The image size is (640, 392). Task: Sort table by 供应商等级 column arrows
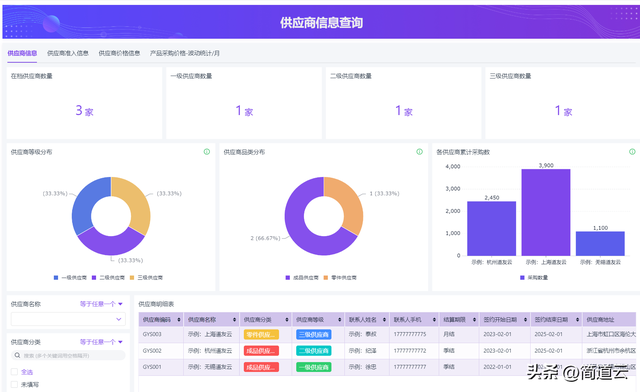point(340,320)
